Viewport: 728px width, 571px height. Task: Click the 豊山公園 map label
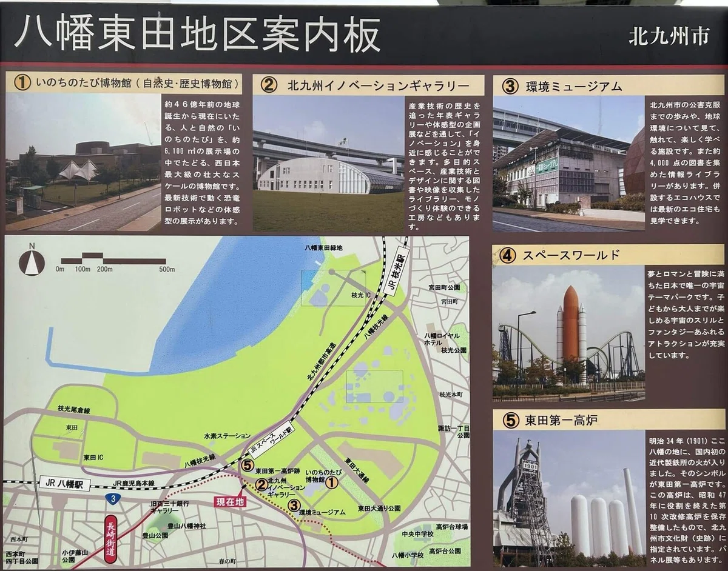[154, 536]
